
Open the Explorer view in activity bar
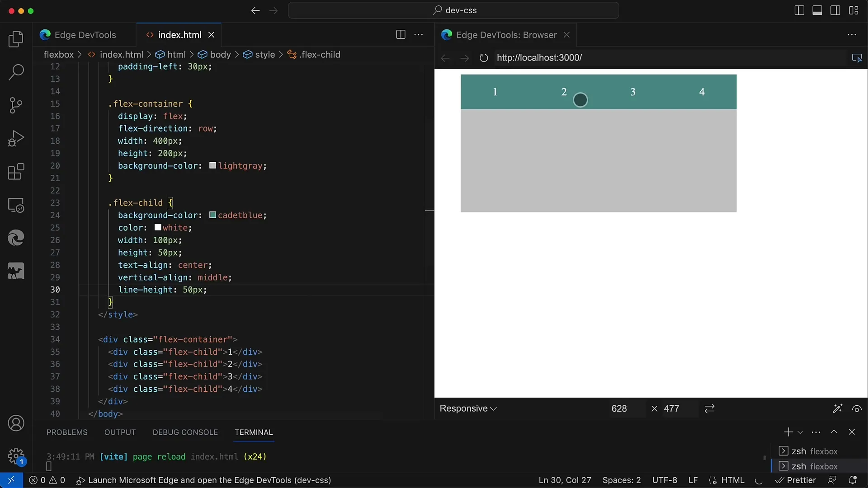[x=16, y=39]
